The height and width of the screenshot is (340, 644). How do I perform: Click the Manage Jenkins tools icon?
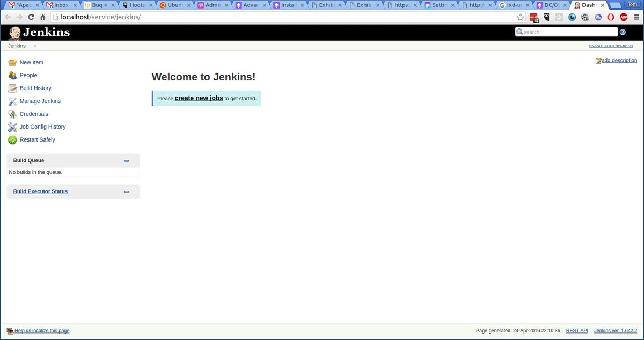point(12,101)
